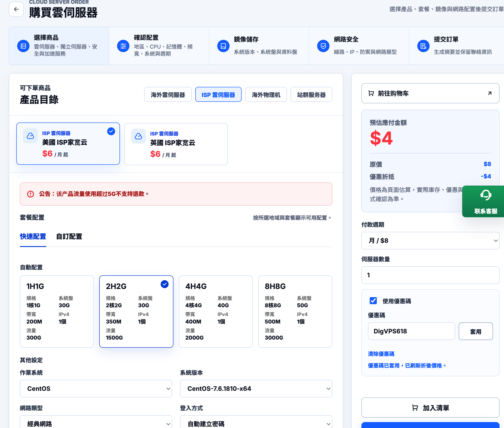
Task: Click the external arrow icon in 前往购物车
Action: point(490,93)
